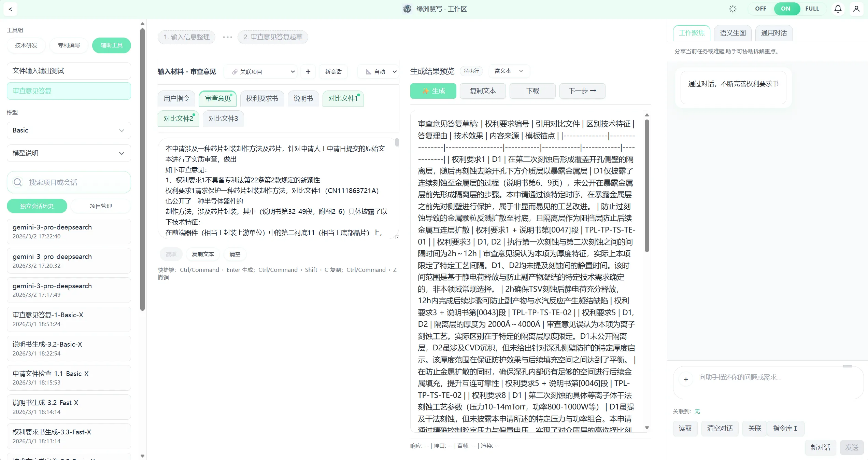Open the 自动 mode dropdown
Image resolution: width=868 pixels, height=460 pixels.
[379, 72]
